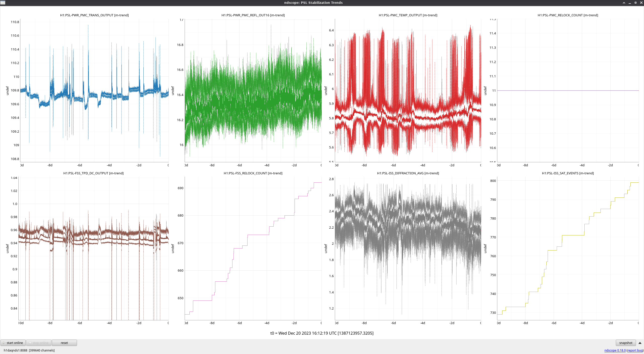Click the disabled stop online button
This screenshot has width=644, height=354.
click(x=39, y=343)
